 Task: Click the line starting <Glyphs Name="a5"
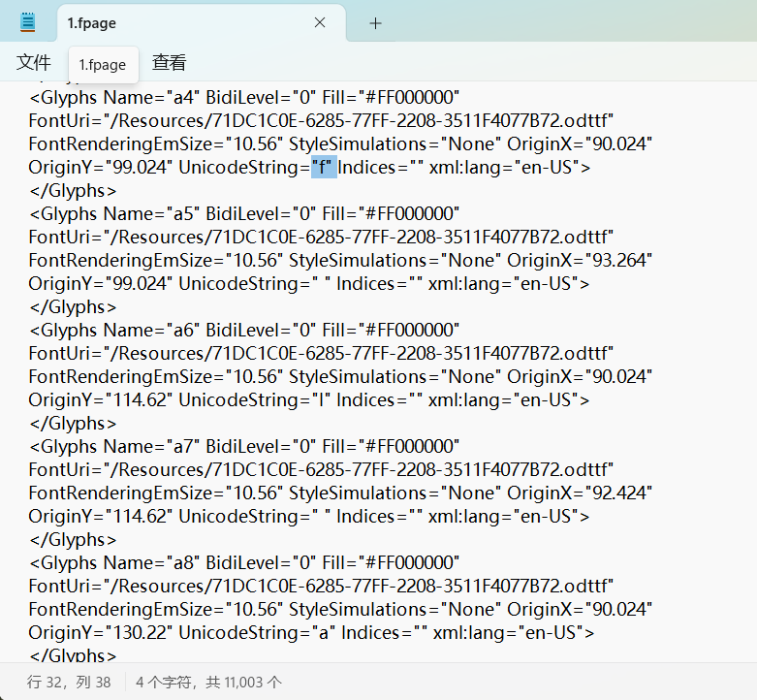click(244, 214)
